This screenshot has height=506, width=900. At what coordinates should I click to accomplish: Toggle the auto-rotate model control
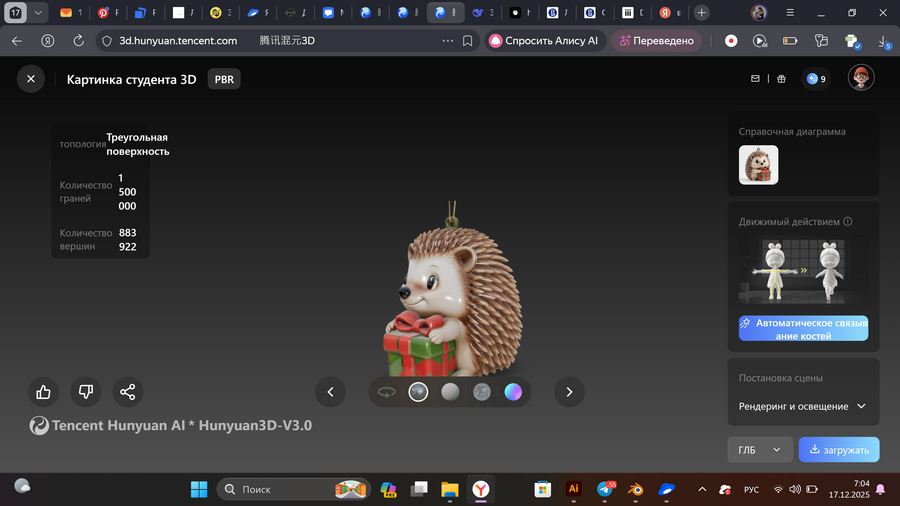pyautogui.click(x=386, y=392)
